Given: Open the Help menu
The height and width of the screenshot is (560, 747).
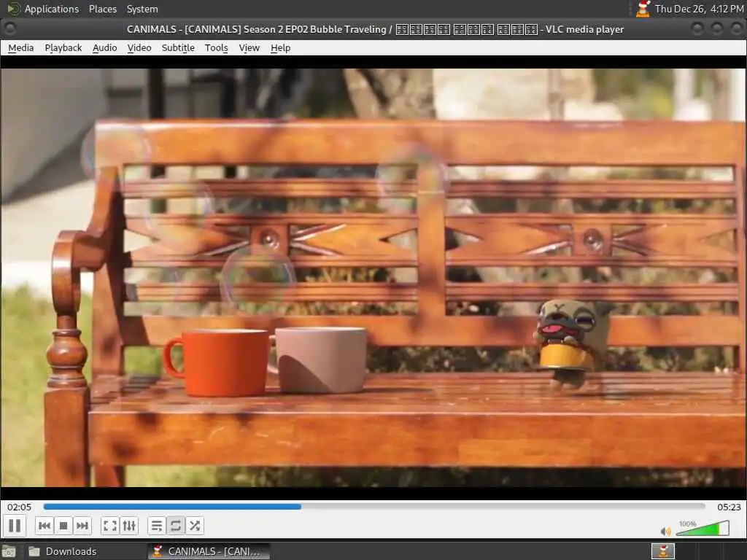Looking at the screenshot, I should [280, 47].
